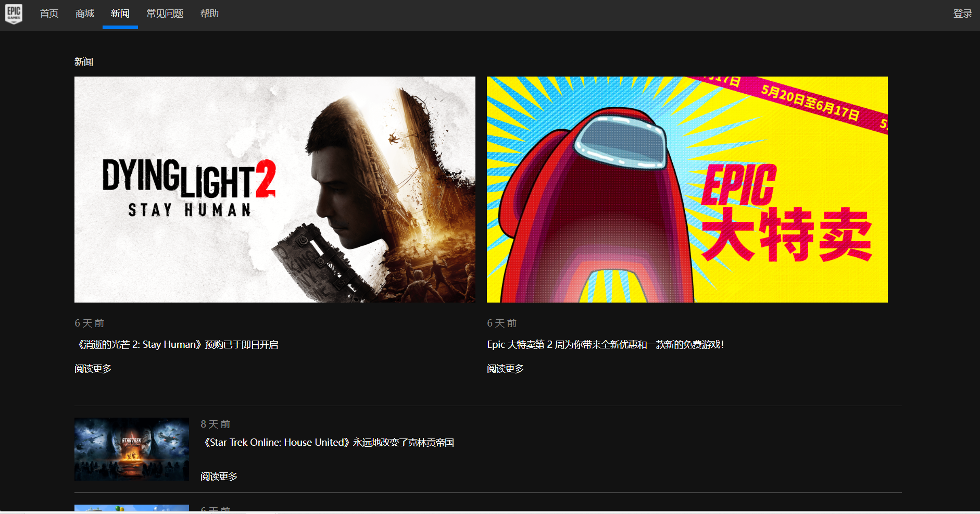Image resolution: width=980 pixels, height=514 pixels.
Task: Open the 常见问题 FAQ tab
Action: (165, 14)
